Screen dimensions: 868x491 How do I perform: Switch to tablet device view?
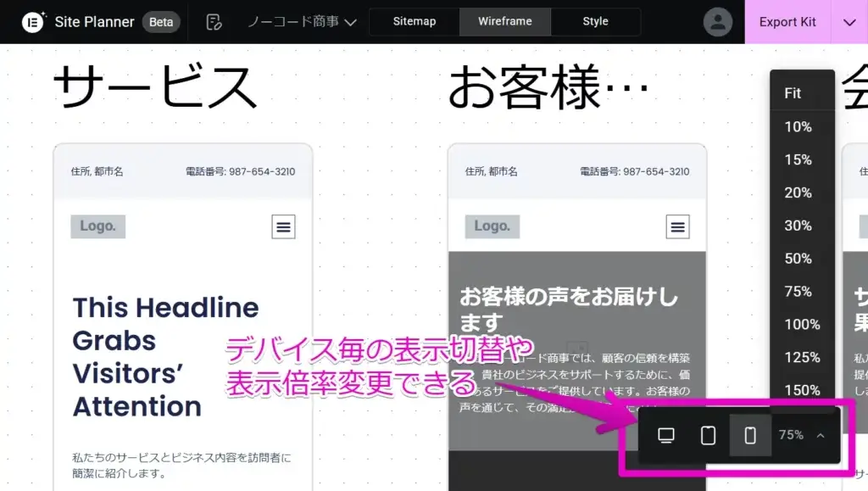708,436
